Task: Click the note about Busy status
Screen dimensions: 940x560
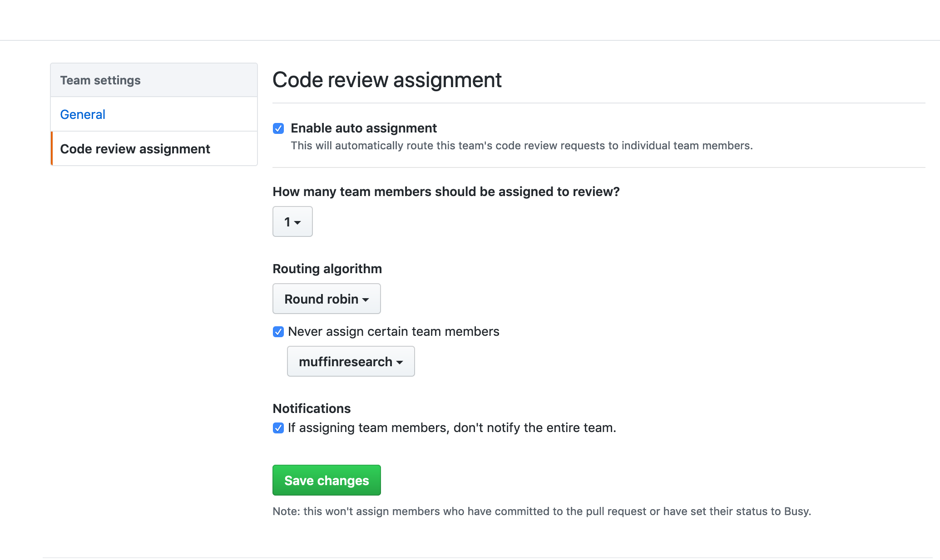Action: [541, 511]
